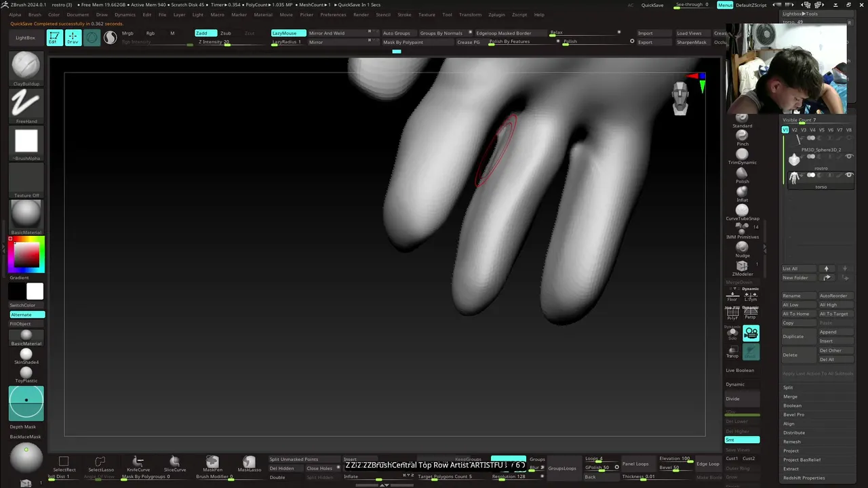
Task: Toggle PolyF wireframe display
Action: [x=732, y=313]
